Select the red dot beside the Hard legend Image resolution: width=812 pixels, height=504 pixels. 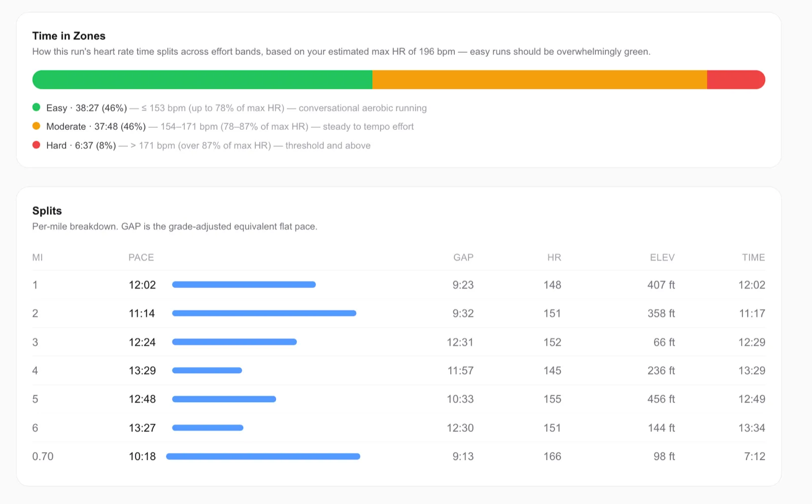click(x=37, y=145)
